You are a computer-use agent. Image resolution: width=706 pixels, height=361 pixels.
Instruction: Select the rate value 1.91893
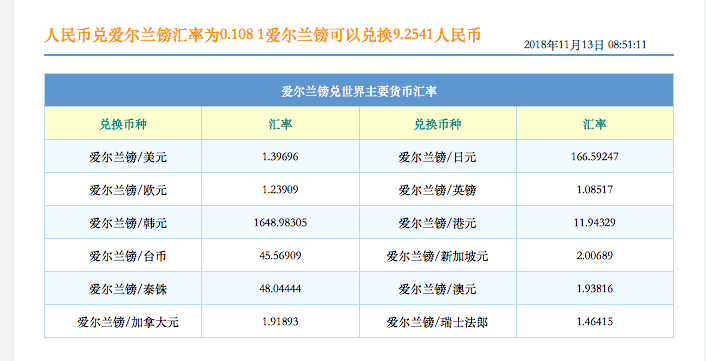coord(280,321)
